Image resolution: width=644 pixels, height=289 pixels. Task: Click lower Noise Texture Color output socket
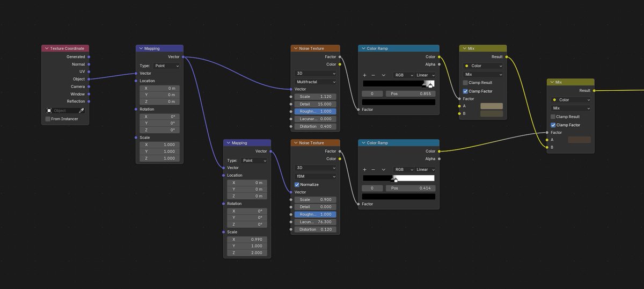point(340,158)
